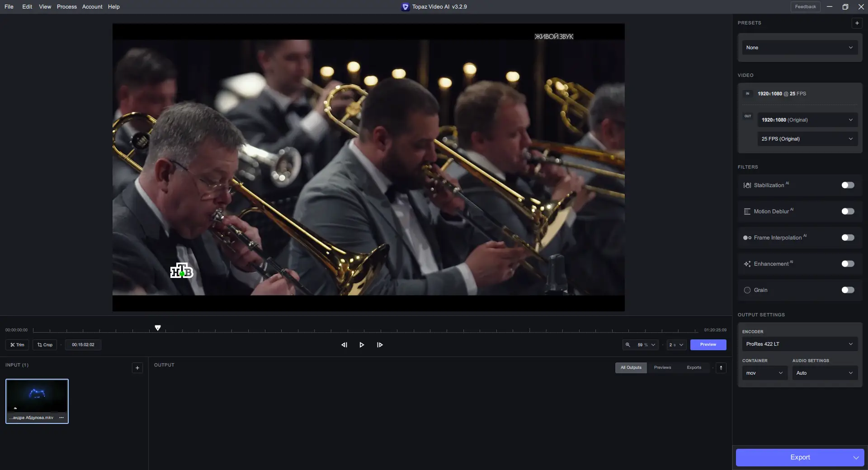Step back one frame
868x470 pixels.
point(344,345)
